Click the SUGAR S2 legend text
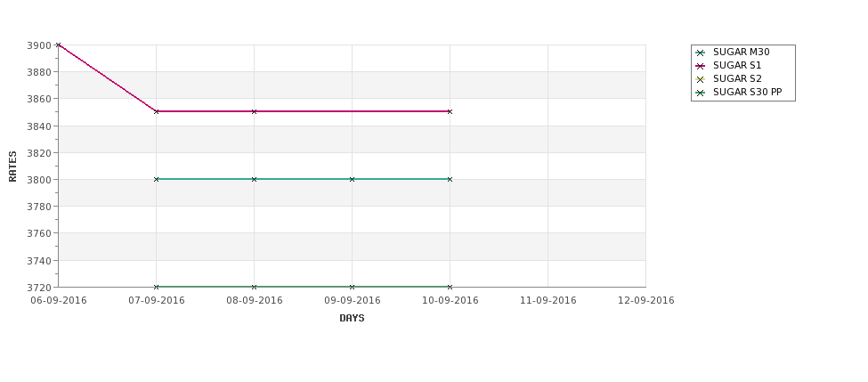 (x=737, y=78)
